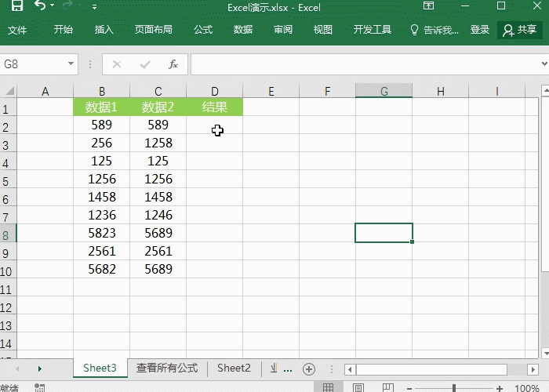Open the 视图 ribbon tab

click(x=323, y=30)
